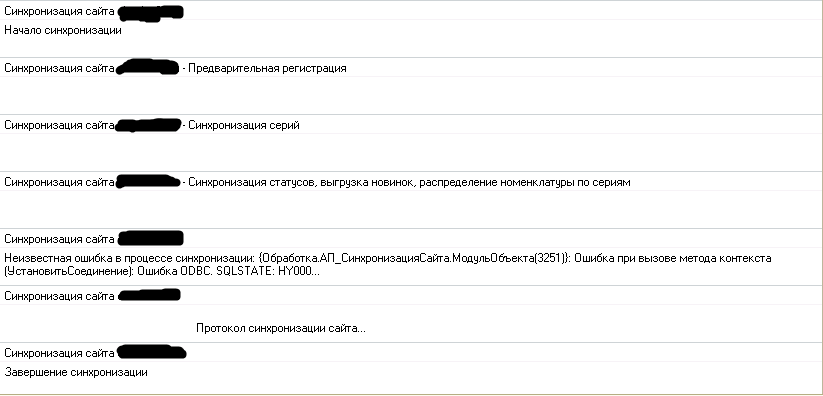Select the "Синхронизация статусов, выгрузка новинок" row

[411, 182]
